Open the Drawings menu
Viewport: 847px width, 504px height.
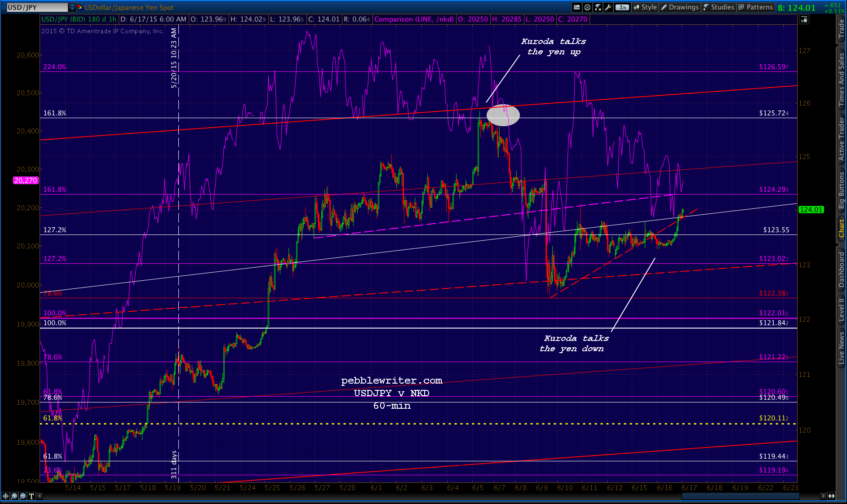point(680,7)
